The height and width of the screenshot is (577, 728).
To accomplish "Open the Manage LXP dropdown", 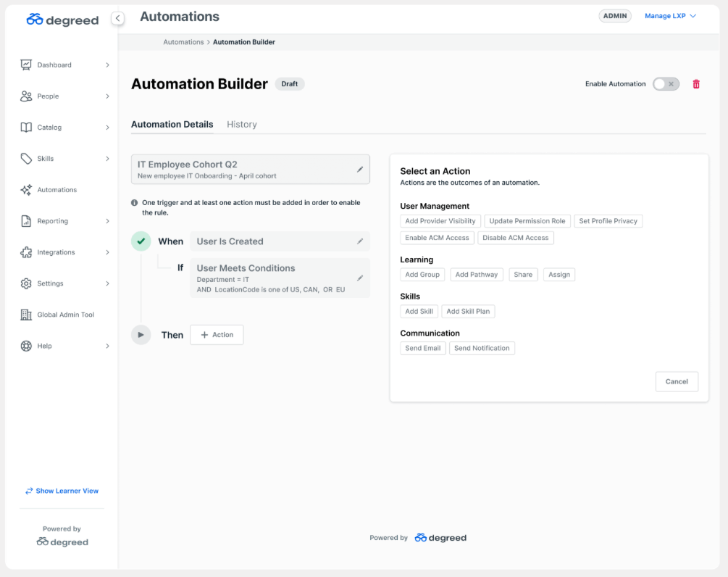I will (670, 16).
